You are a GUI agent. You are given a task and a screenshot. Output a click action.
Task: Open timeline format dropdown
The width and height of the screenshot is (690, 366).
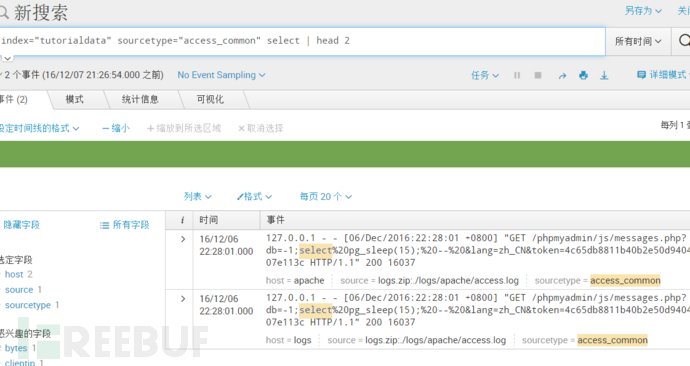click(39, 128)
